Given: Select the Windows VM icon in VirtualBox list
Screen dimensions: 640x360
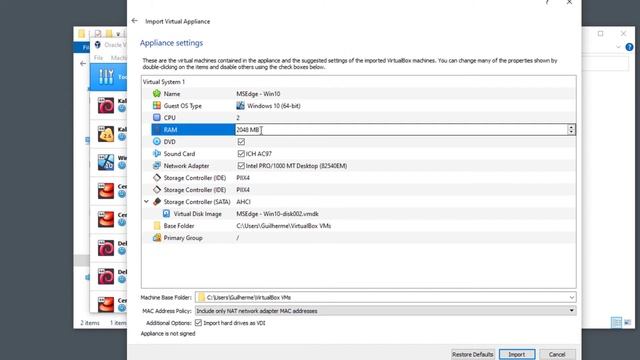Looking at the screenshot, I should click(106, 162).
